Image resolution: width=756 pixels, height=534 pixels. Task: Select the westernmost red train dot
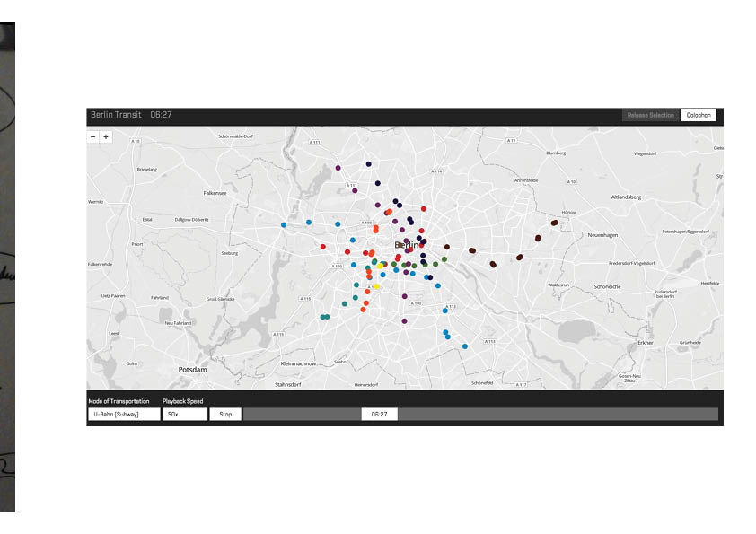pos(323,246)
